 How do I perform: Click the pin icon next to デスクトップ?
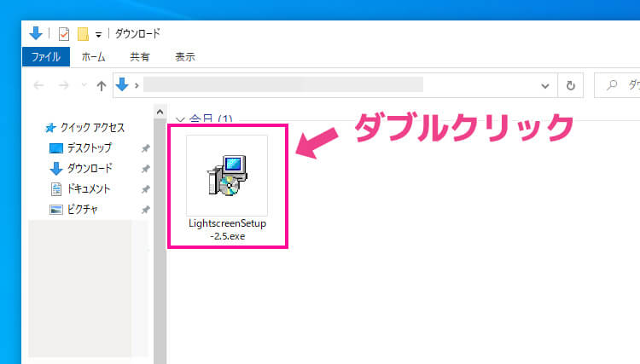click(x=145, y=148)
